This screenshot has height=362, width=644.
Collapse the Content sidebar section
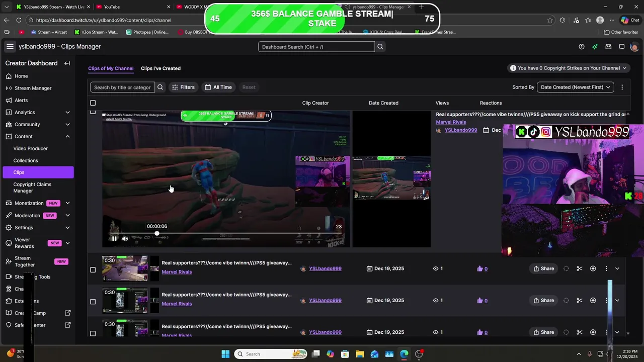click(x=67, y=137)
